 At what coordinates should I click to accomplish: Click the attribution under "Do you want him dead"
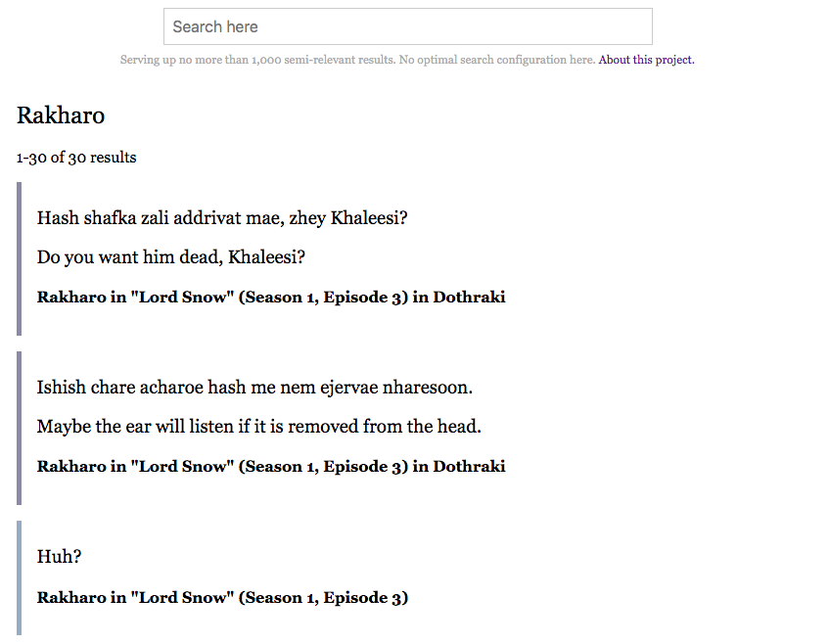271,298
